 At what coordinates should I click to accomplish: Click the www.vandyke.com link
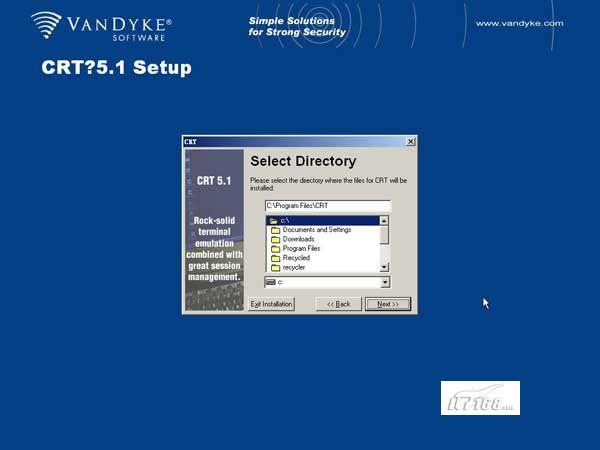click(x=519, y=24)
